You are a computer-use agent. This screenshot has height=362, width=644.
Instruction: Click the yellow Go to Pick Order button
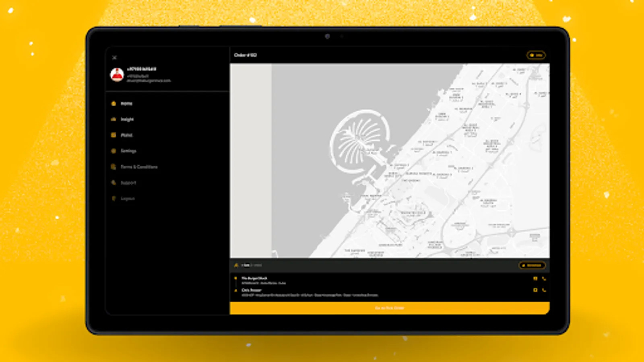click(390, 308)
